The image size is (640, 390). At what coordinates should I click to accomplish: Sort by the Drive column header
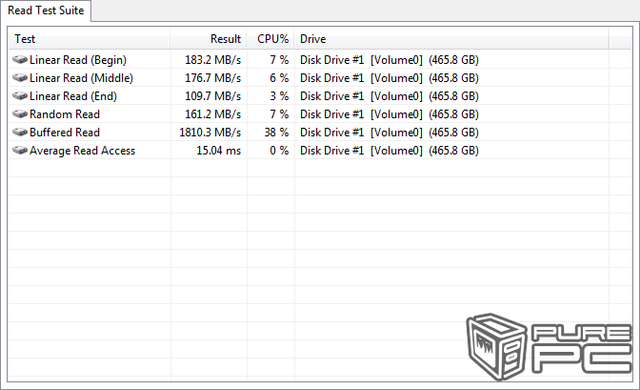tap(451, 39)
